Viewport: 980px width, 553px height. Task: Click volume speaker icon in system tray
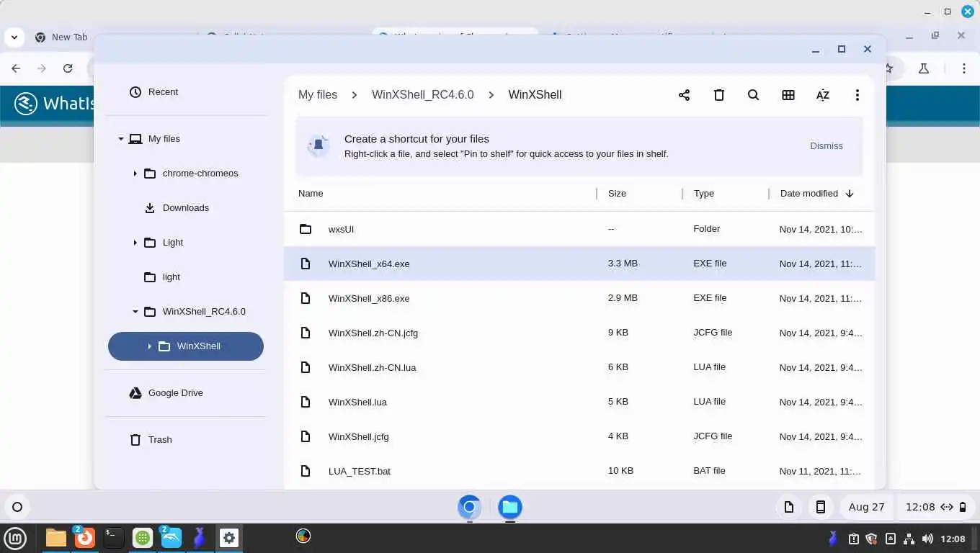[927, 539]
